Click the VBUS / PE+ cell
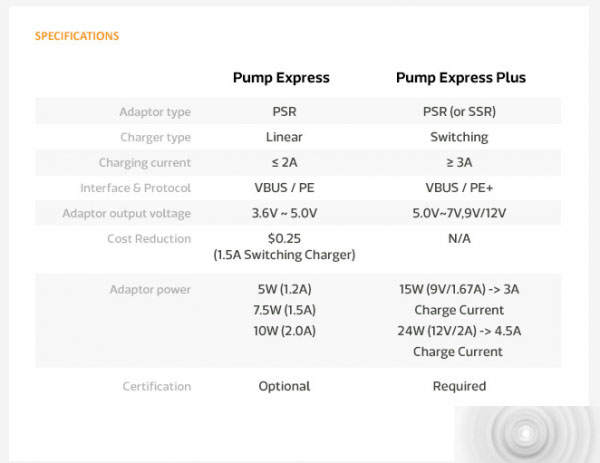 (x=459, y=188)
